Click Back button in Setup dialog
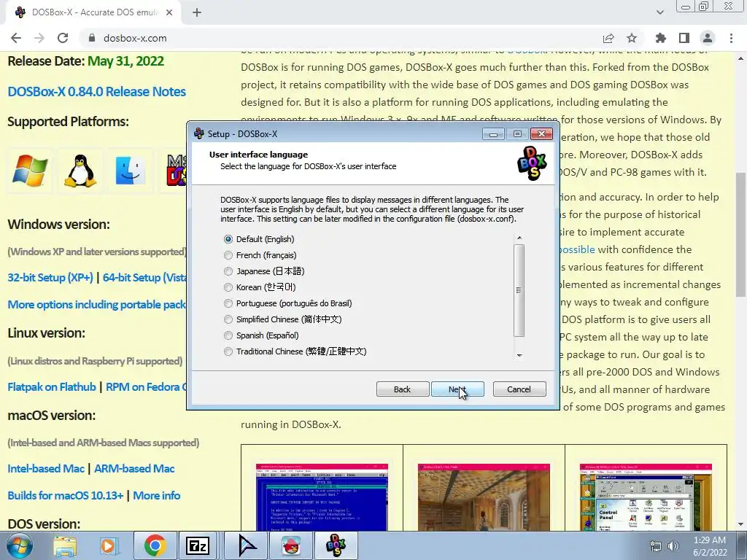The image size is (747, 560). (x=403, y=389)
